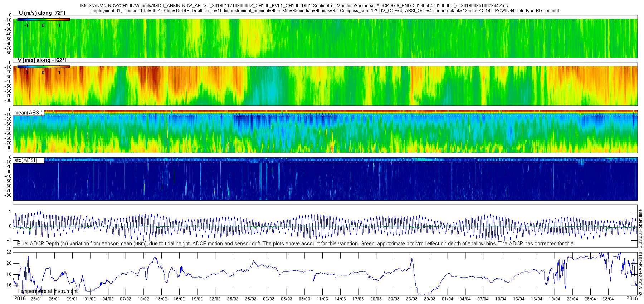Click the 'mean(ABSI)' panel label
The height and width of the screenshot is (304, 644).
click(x=29, y=113)
